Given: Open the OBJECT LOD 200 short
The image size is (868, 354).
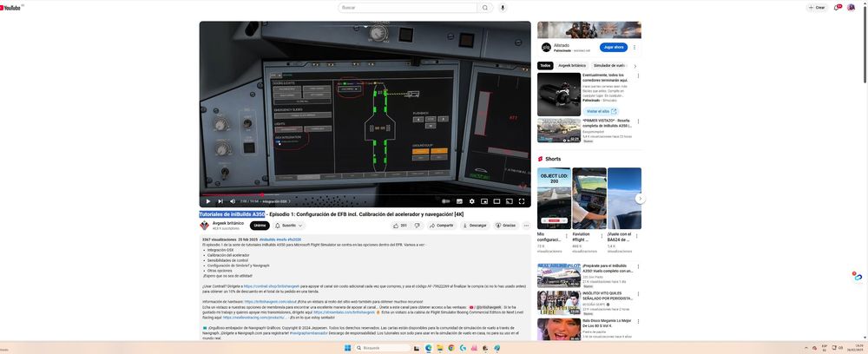Looking at the screenshot, I should [554, 199].
